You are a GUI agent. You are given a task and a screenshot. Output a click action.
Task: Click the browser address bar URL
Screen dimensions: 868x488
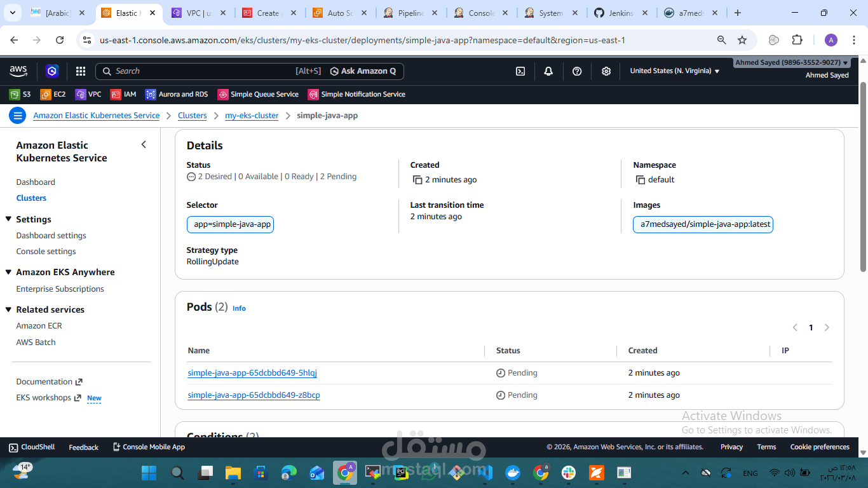[362, 40]
